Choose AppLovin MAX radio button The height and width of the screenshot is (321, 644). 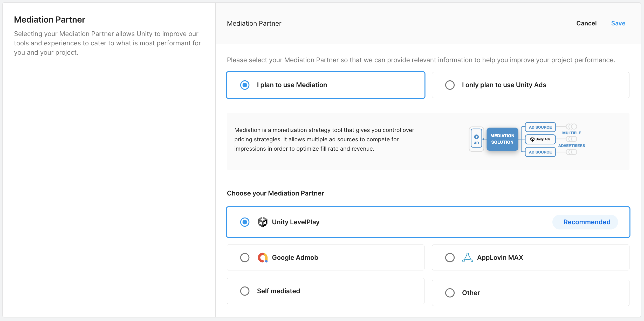point(450,257)
